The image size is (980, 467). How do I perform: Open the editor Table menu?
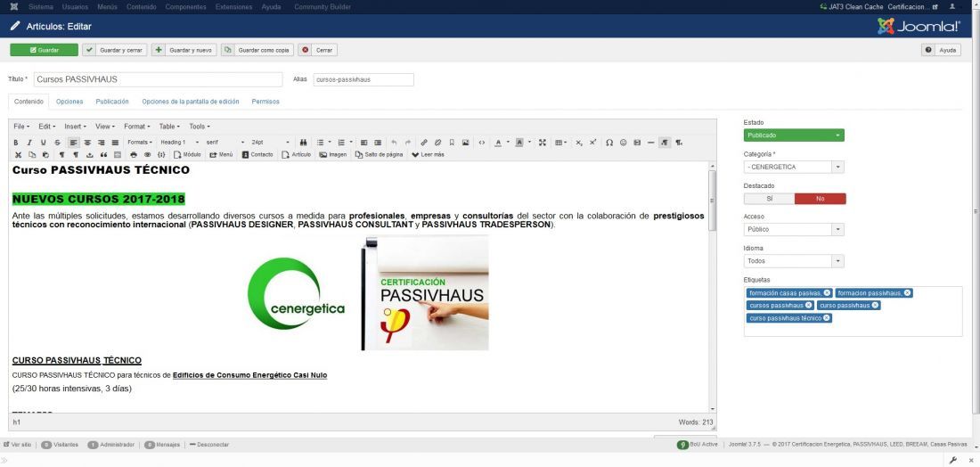click(x=168, y=127)
